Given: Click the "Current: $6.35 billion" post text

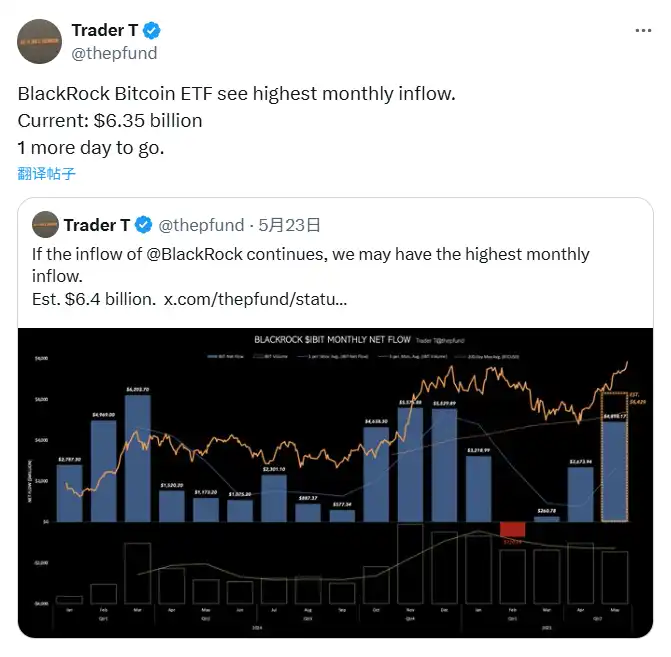Looking at the screenshot, I should 110,120.
